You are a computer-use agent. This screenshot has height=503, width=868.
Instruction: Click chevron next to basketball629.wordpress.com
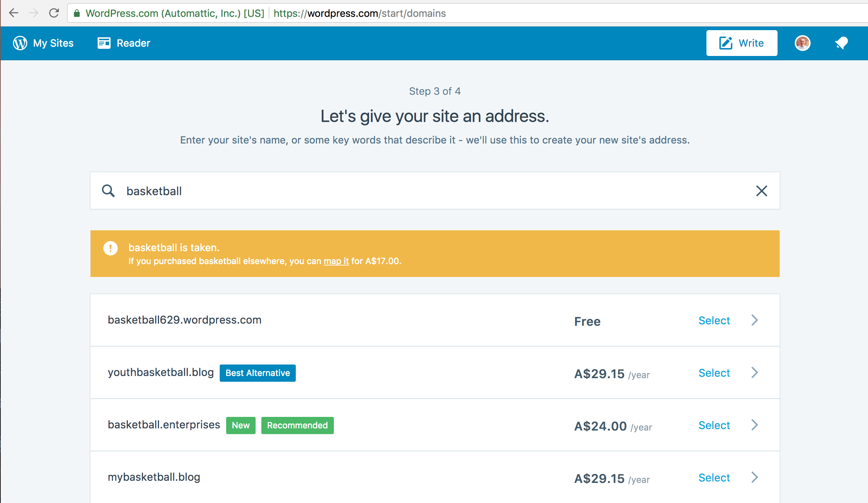pos(755,320)
